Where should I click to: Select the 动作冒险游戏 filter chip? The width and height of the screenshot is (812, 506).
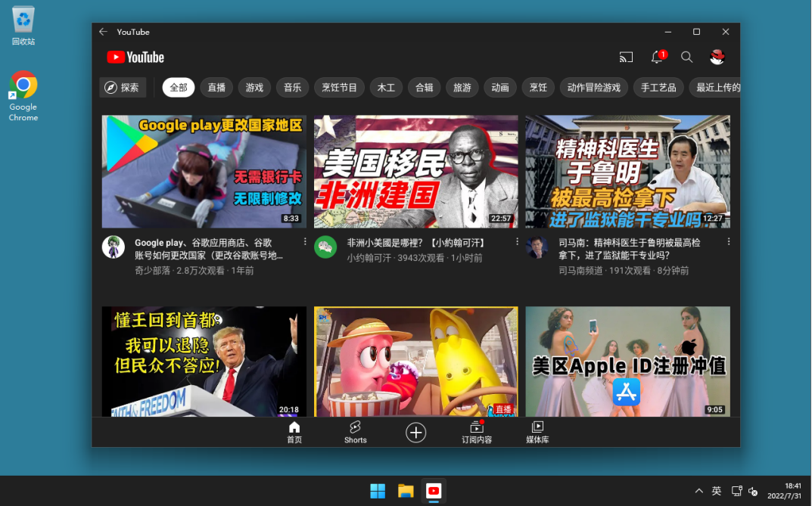click(593, 88)
